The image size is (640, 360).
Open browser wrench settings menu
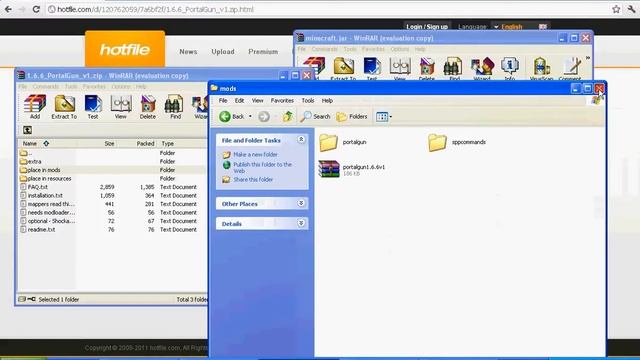632,9
